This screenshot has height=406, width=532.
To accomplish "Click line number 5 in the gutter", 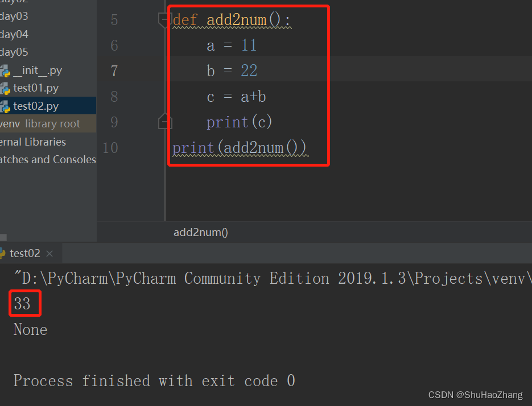I will [114, 20].
